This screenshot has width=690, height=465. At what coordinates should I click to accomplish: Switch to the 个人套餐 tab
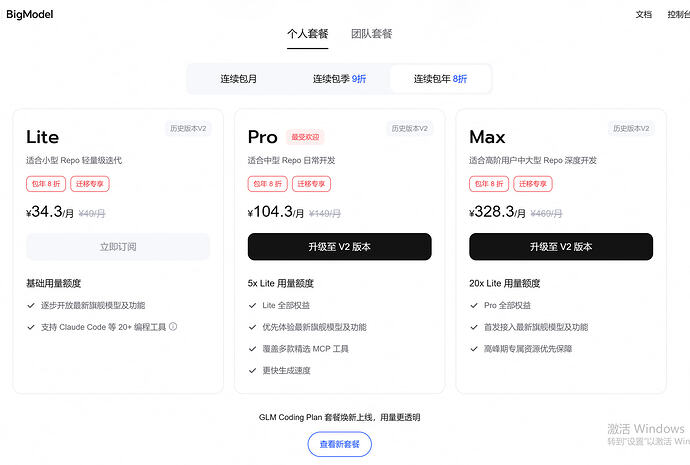(308, 34)
